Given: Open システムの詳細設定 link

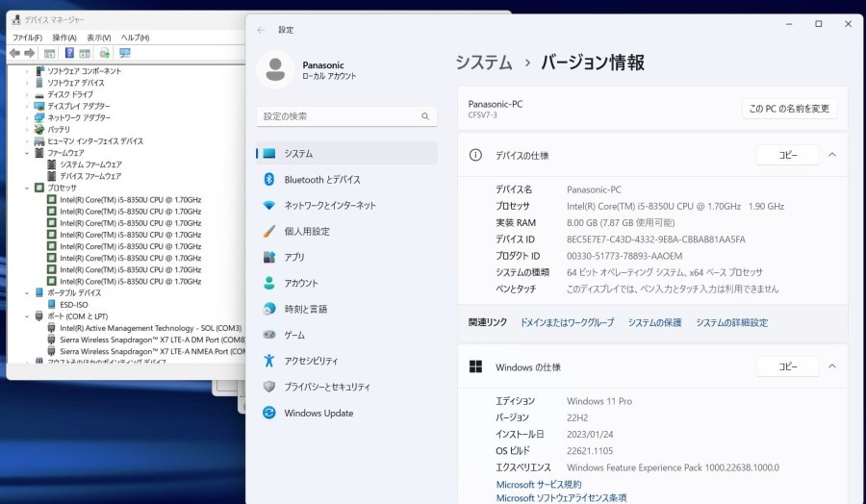Looking at the screenshot, I should point(732,322).
